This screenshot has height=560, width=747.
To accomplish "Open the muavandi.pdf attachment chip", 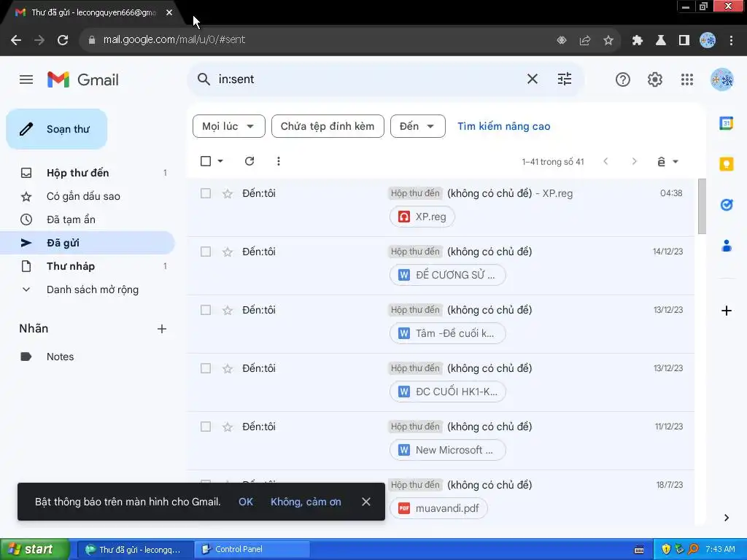I will pos(438,508).
